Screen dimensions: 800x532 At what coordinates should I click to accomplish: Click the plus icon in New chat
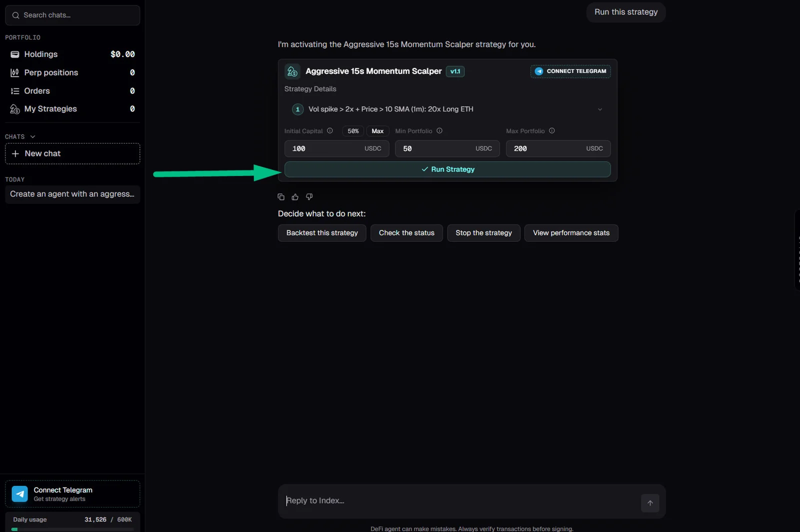pyautogui.click(x=15, y=153)
